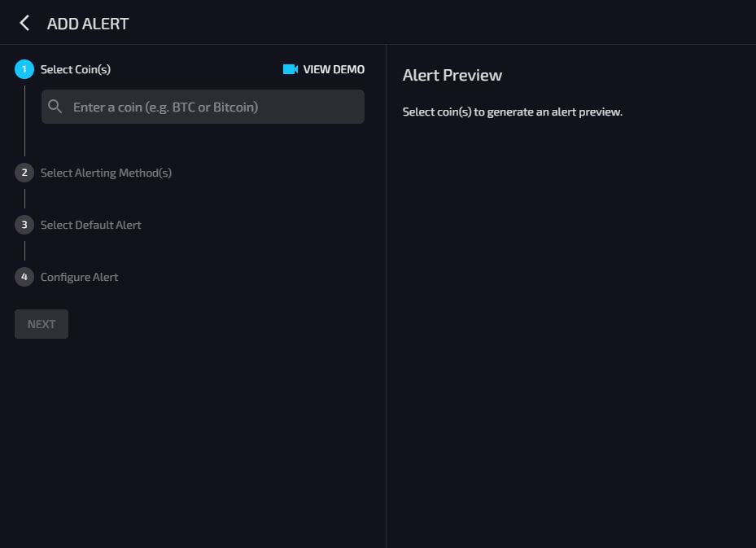
Task: Open the Configure Alert step
Action: [x=79, y=277]
